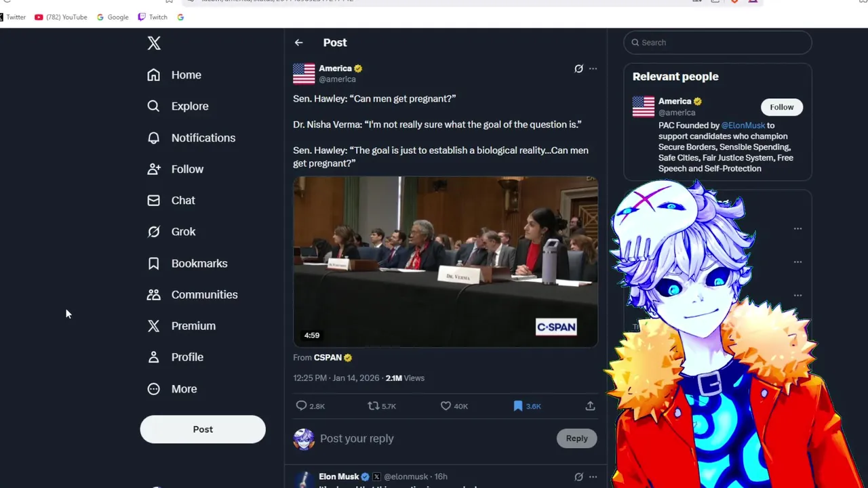Open the Twitch browser bookmark
868x488 pixels.
click(153, 17)
